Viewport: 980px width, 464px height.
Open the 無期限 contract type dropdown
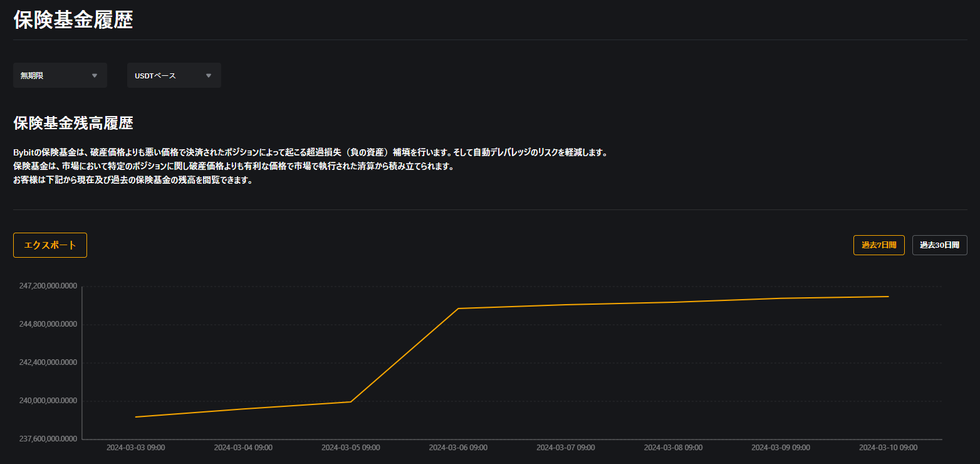[60, 75]
